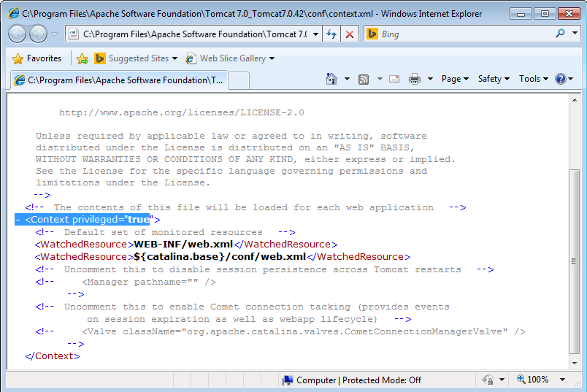Go back with the Back arrow button

click(x=18, y=34)
